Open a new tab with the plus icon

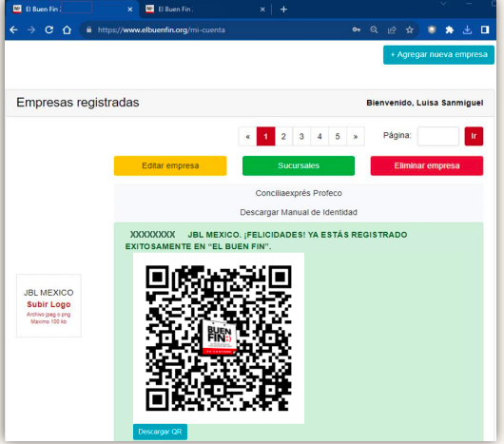click(x=283, y=10)
